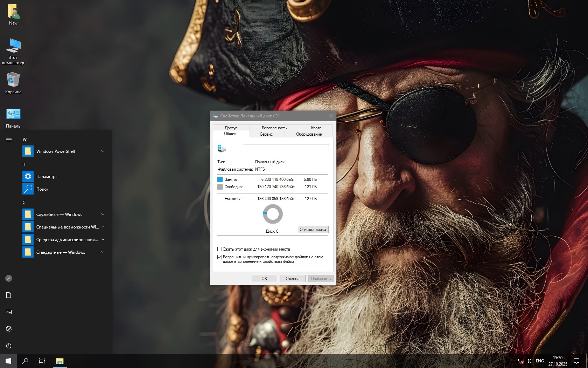Enable the compress this disk checkbox
Screen dimensions: 588x368
pyautogui.click(x=220, y=249)
